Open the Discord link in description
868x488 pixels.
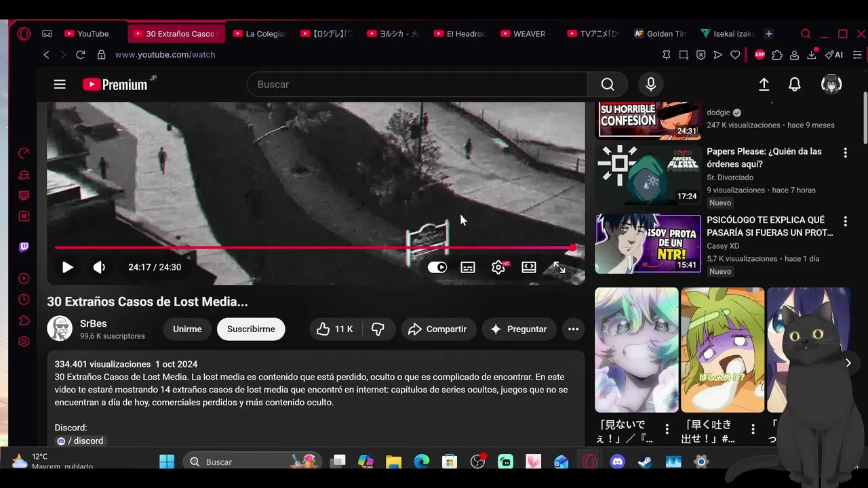pyautogui.click(x=81, y=441)
